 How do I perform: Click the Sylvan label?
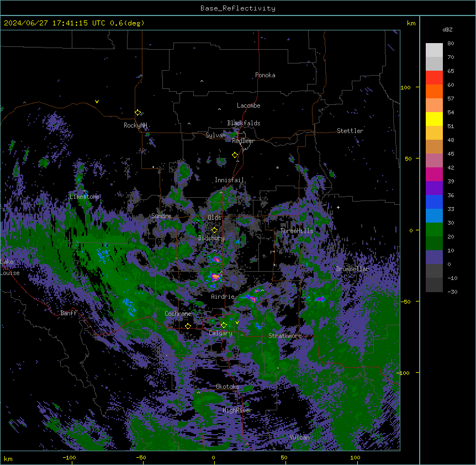coord(215,135)
